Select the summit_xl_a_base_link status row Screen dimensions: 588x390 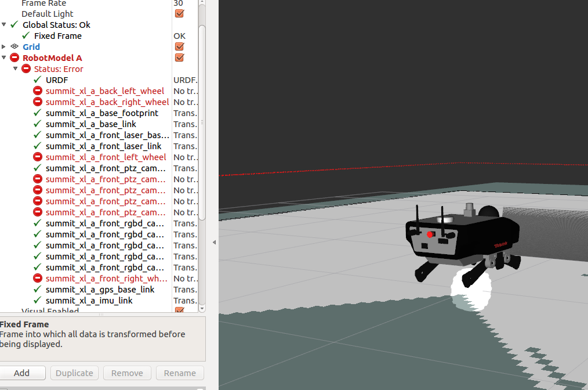coord(91,124)
